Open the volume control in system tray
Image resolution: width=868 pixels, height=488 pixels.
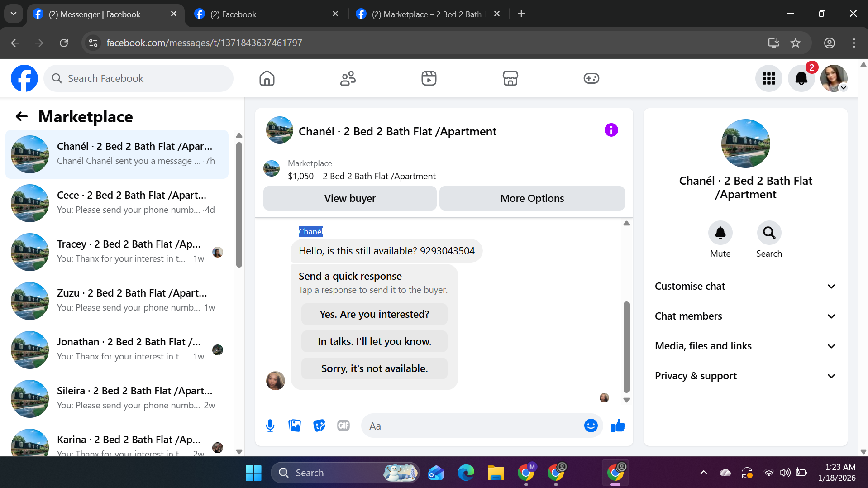[785, 473]
